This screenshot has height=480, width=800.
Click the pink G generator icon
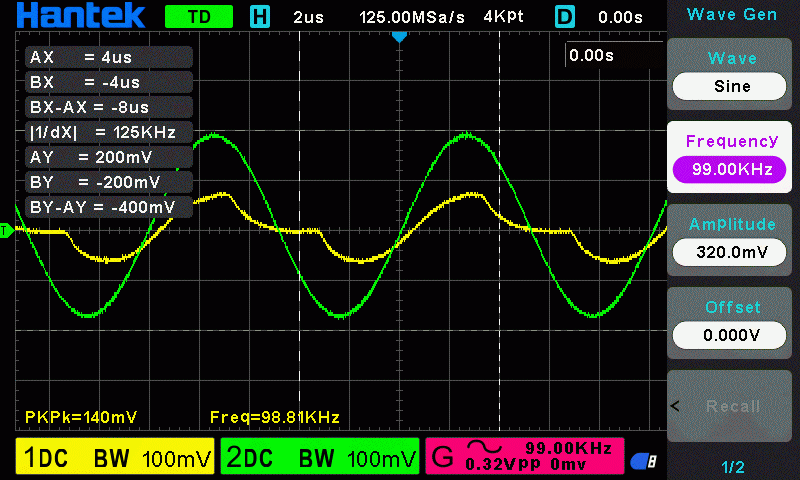pyautogui.click(x=442, y=456)
